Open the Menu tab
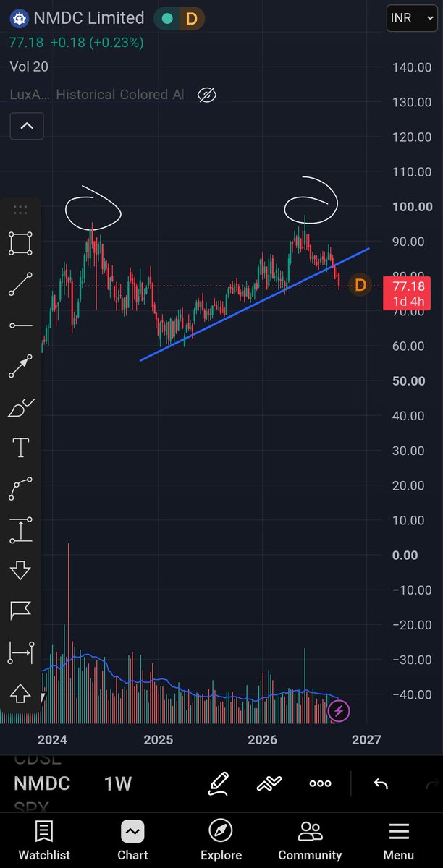443x868 pixels. click(x=399, y=841)
